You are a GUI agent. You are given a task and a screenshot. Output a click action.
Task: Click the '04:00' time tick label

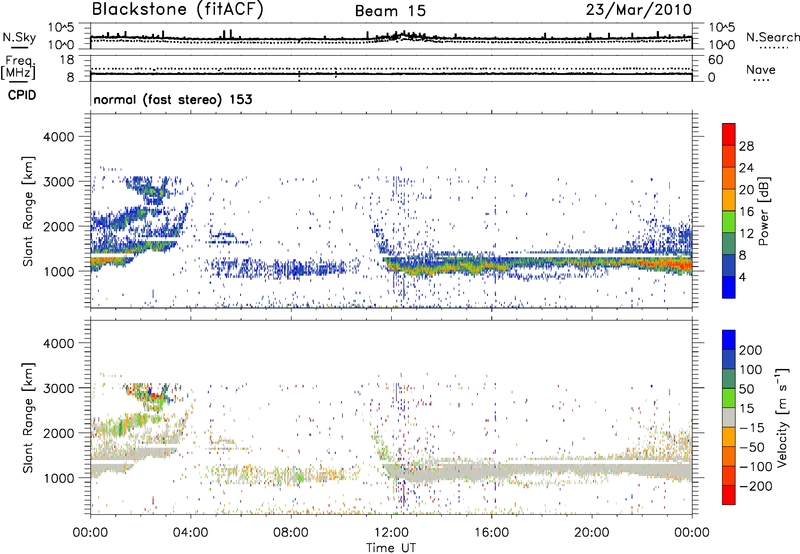(x=190, y=533)
